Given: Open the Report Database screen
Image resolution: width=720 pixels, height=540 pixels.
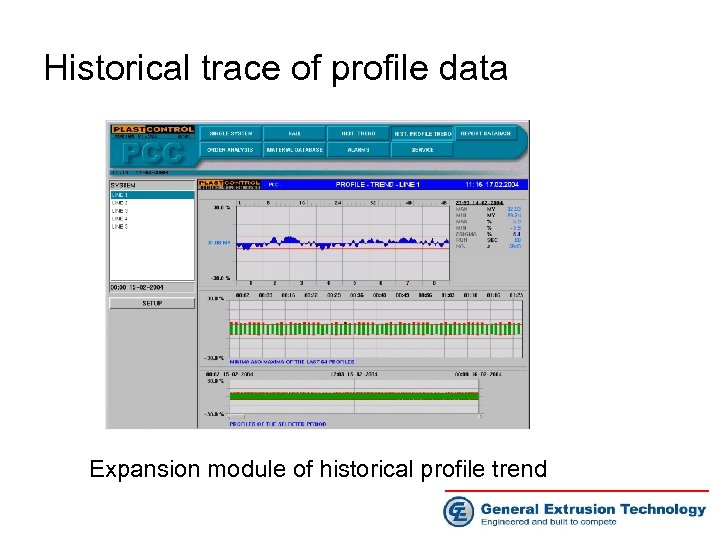Looking at the screenshot, I should click(486, 134).
